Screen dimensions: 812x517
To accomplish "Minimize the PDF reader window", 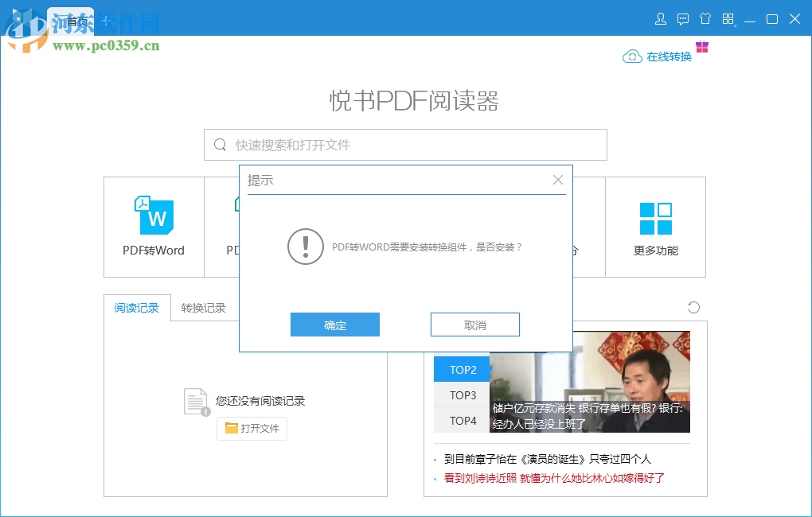I will tap(750, 20).
